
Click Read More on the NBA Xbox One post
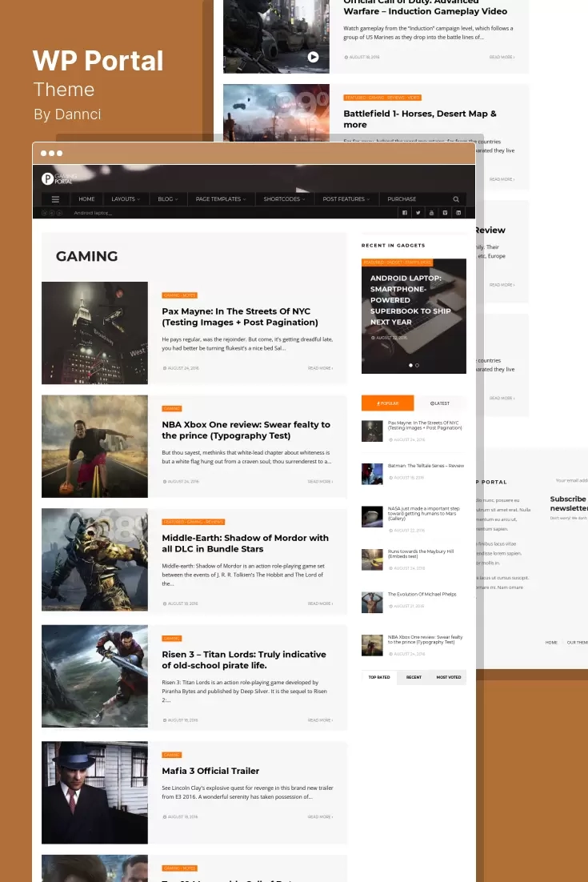point(321,482)
